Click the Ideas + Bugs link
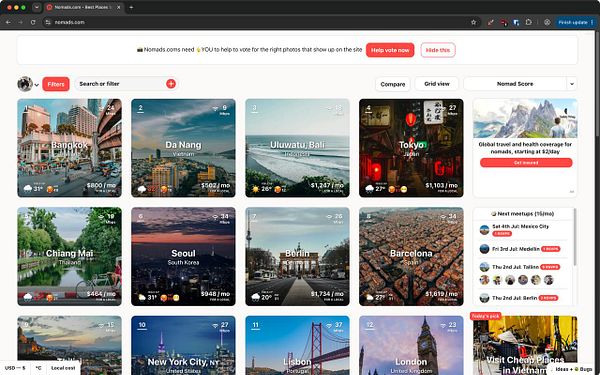 573,369
